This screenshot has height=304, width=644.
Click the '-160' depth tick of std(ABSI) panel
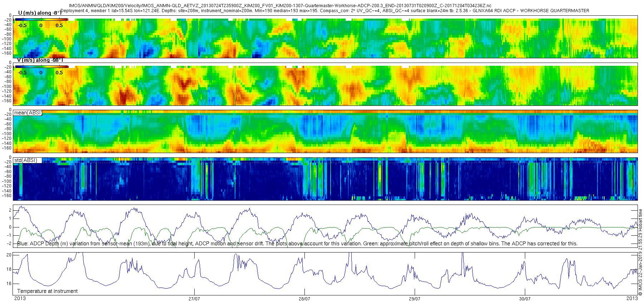[7, 195]
